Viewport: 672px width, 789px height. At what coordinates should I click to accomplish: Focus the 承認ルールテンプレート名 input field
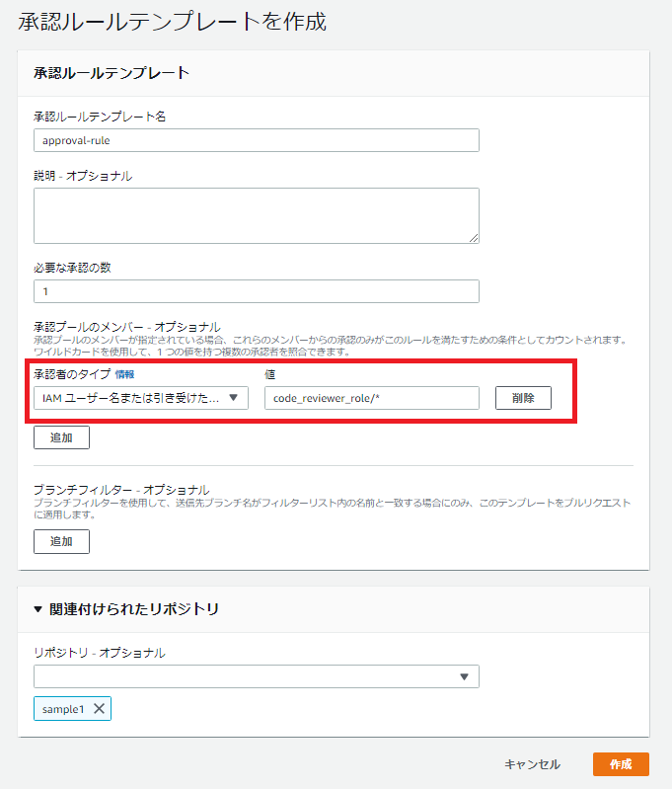coord(257,140)
